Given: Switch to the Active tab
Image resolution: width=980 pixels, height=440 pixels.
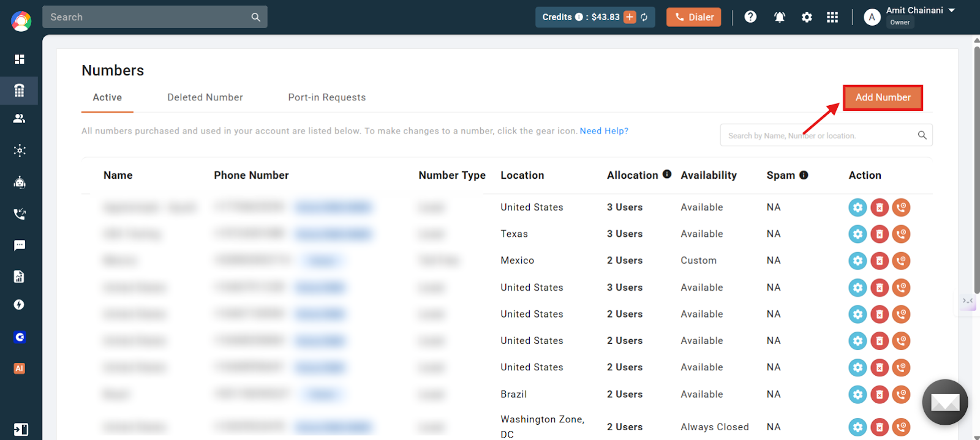Looking at the screenshot, I should [107, 97].
